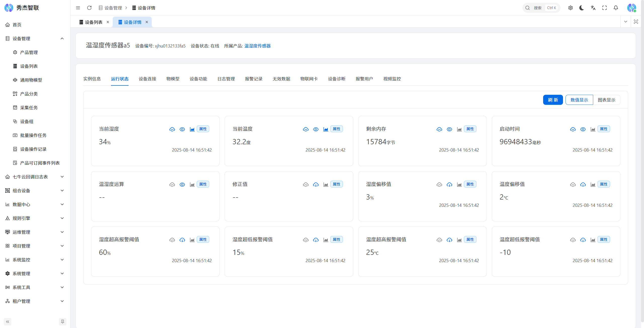
Task: Toggle eye icon on 温湿度运算 card
Action: point(182,184)
